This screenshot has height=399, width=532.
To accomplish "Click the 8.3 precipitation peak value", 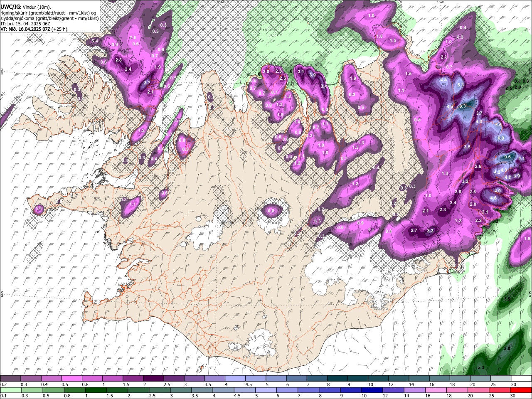I will point(463,106).
